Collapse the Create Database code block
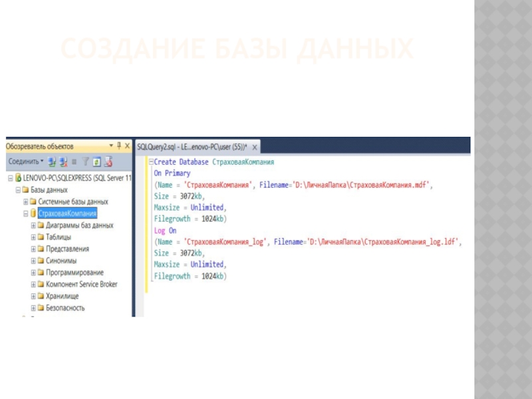The height and width of the screenshot is (399, 532). point(150,162)
